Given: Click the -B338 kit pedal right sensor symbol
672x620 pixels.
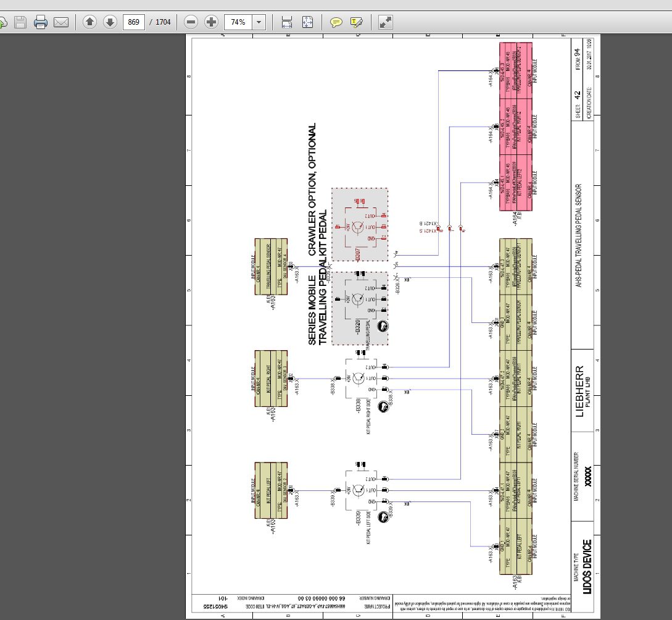Looking at the screenshot, I should (361, 378).
